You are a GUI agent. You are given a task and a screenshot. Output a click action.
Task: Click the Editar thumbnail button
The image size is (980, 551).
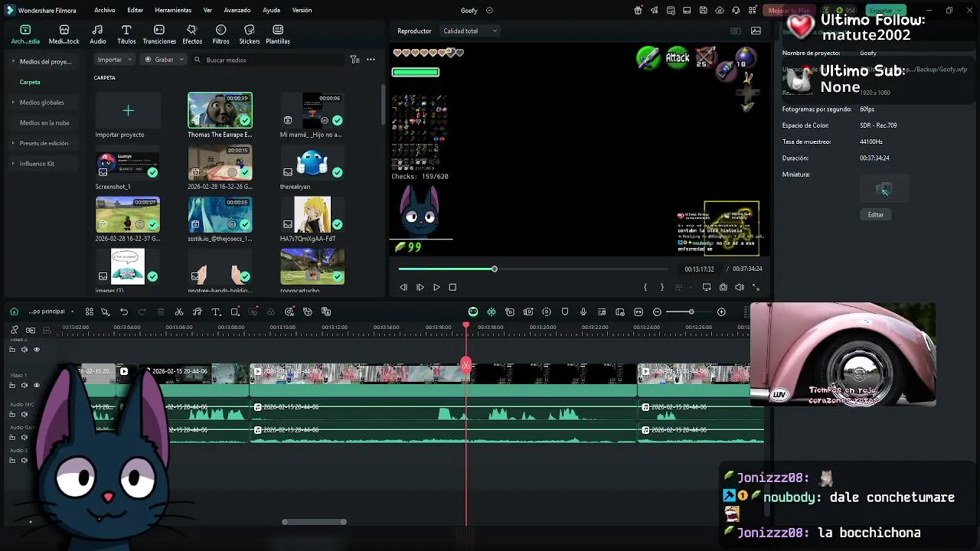(876, 215)
